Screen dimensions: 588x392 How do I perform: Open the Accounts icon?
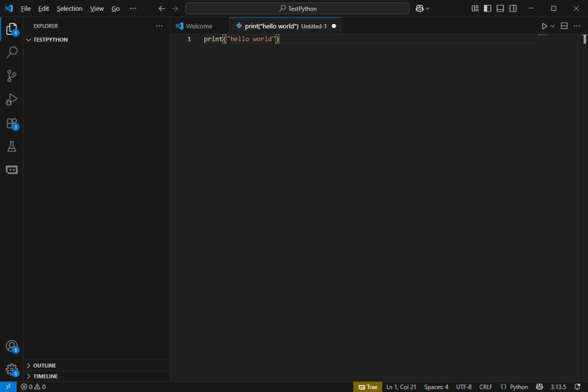click(x=11, y=346)
